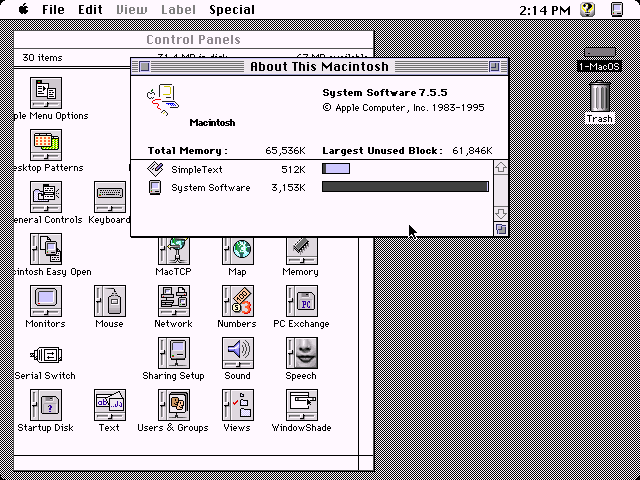Click the SimpleText memory usage bar
The image size is (640, 480).
336,169
